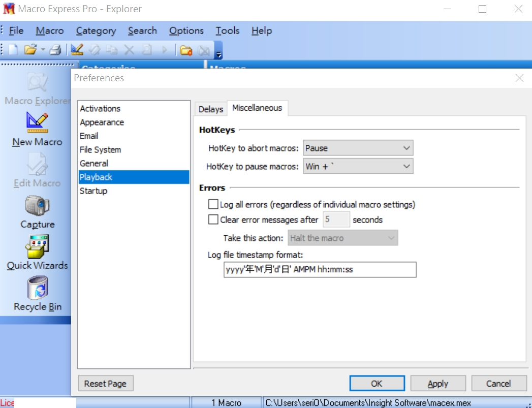Open the Search menu
Image resolution: width=532 pixels, height=408 pixels.
tap(142, 30)
